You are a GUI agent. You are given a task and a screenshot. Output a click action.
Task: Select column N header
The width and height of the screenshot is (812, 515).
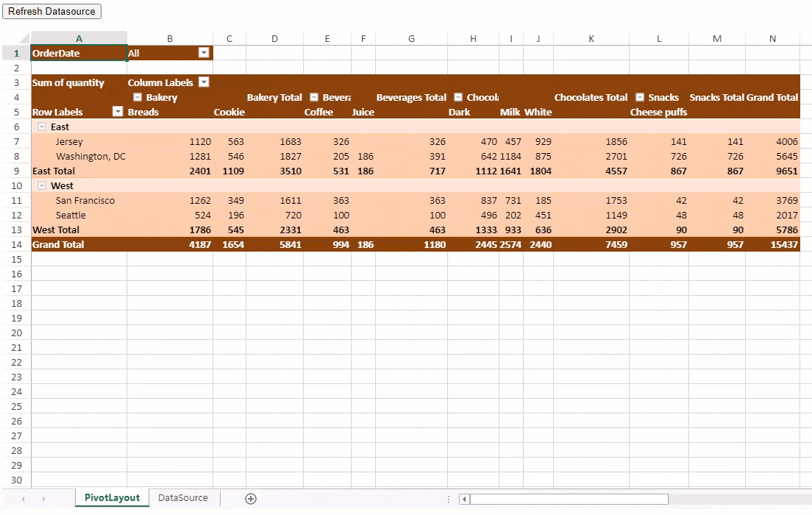772,38
